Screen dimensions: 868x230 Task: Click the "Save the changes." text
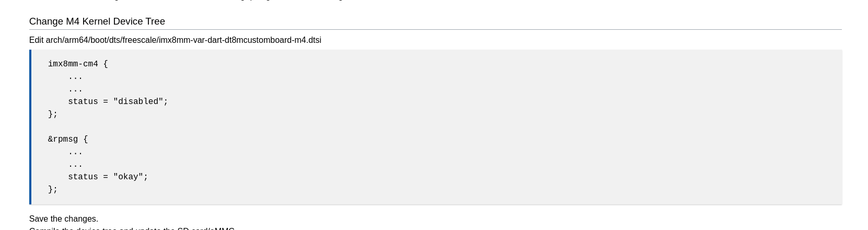click(x=64, y=219)
